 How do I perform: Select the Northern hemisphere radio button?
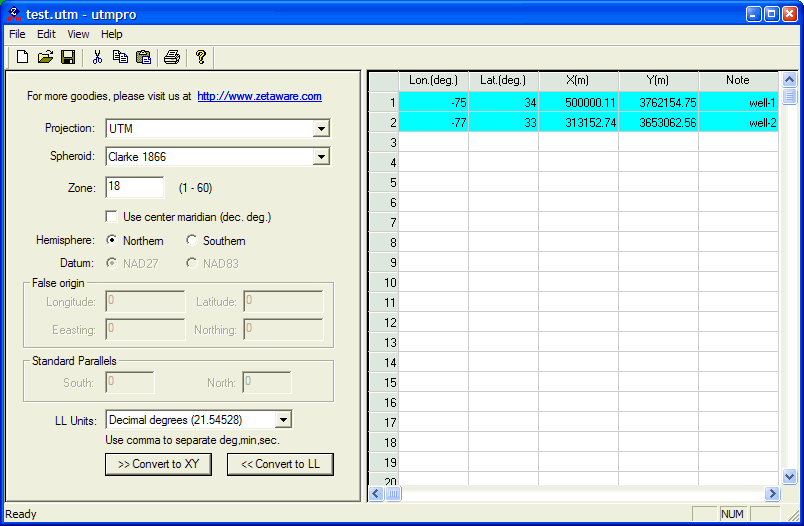pos(112,241)
